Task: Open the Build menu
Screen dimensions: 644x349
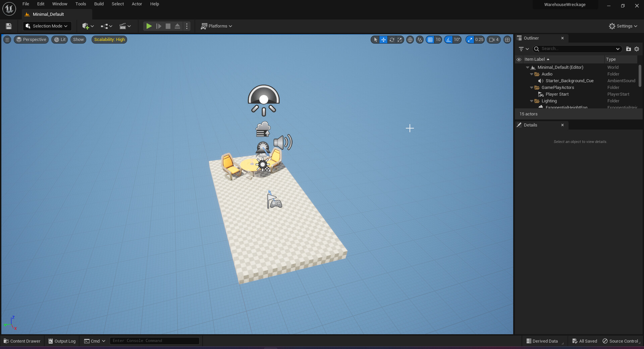Action: (99, 4)
